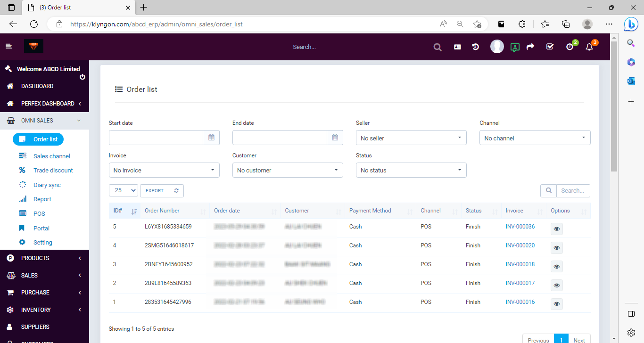The image size is (644, 343).
Task: Collapse the OMNI SALES menu
Action: point(44,121)
